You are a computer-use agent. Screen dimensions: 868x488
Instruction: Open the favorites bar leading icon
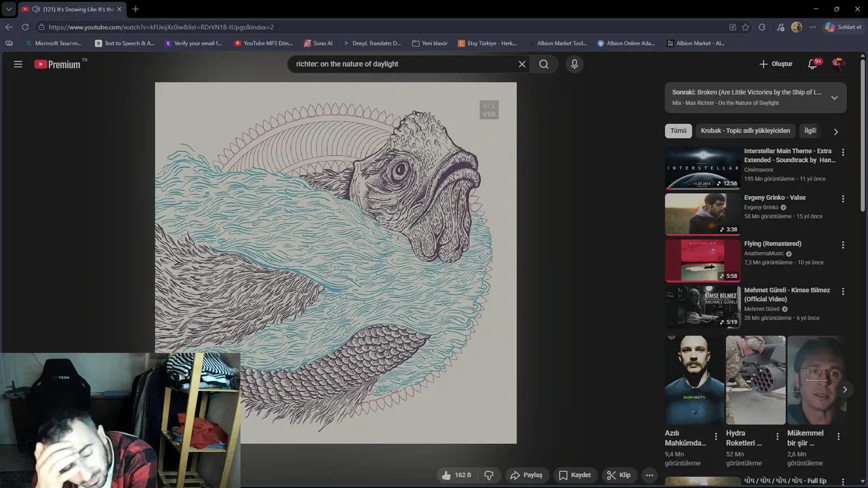tap(9, 43)
